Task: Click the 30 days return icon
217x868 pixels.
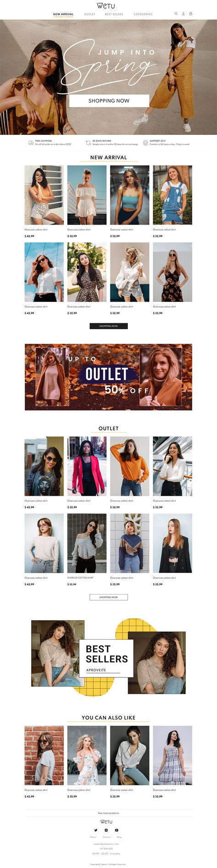Action: pyautogui.click(x=88, y=143)
